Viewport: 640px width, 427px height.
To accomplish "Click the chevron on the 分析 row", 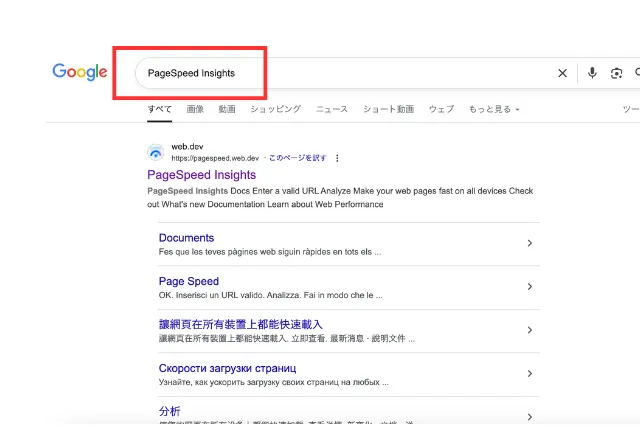I will tap(529, 417).
